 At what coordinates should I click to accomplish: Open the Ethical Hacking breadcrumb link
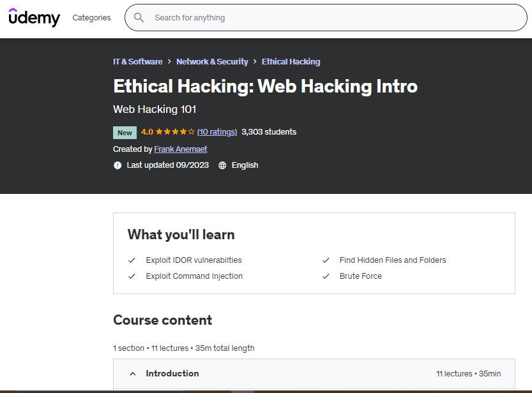click(x=291, y=62)
